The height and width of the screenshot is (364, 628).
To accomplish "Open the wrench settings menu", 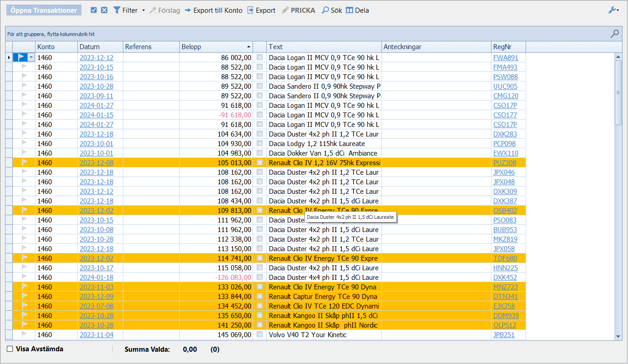I will coord(613,10).
